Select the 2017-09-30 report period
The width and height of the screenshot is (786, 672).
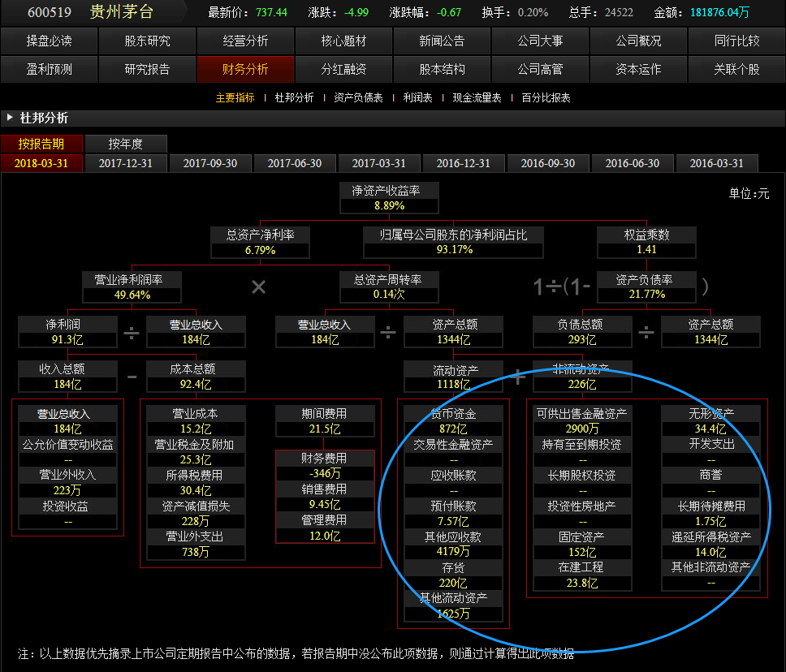pos(210,163)
